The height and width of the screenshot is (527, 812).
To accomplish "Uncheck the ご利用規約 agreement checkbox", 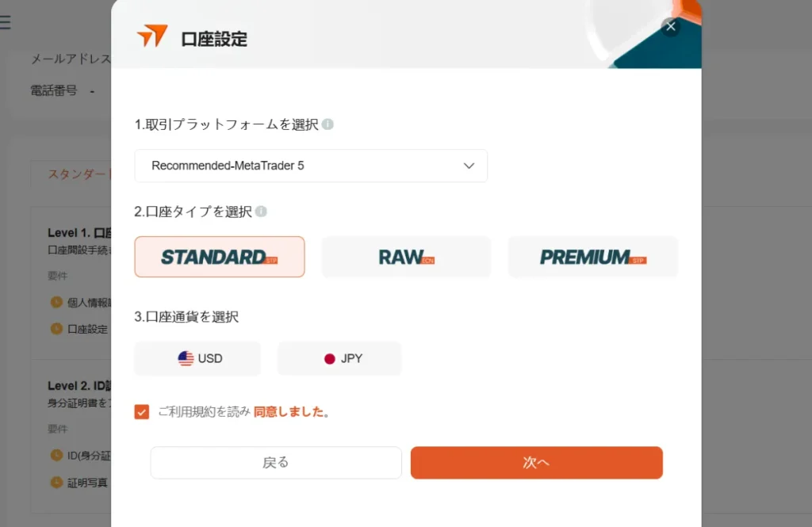I will [x=141, y=411].
